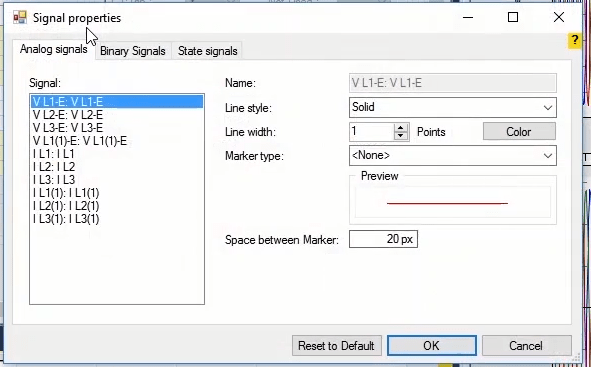This screenshot has width=591, height=367.
Task: Close the Signal properties dialog
Action: 559,17
